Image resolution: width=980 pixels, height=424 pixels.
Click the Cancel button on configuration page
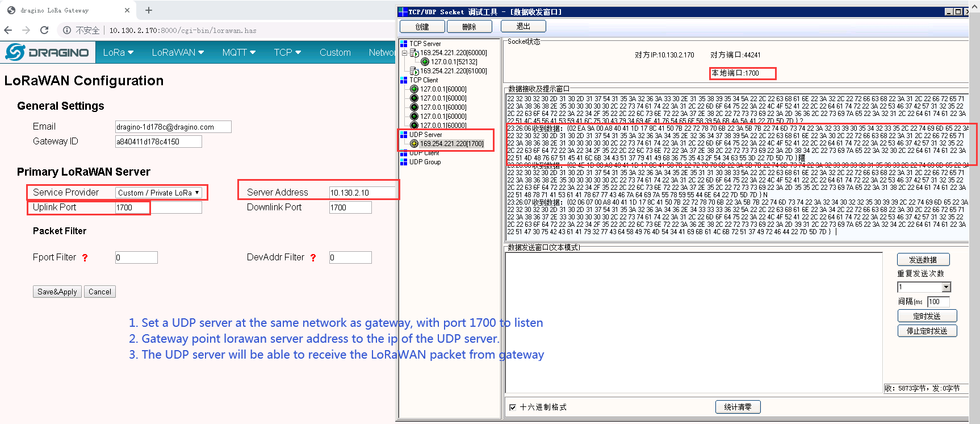pyautogui.click(x=100, y=292)
